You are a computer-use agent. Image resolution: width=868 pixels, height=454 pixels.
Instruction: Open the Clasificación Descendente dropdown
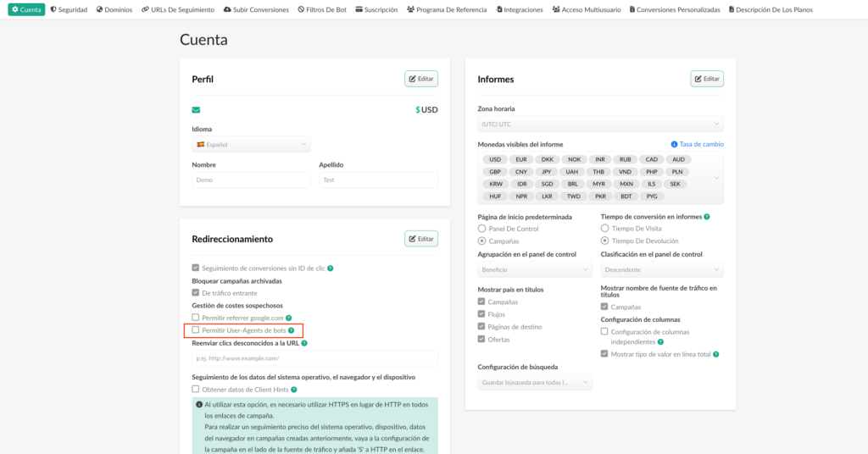coord(662,270)
